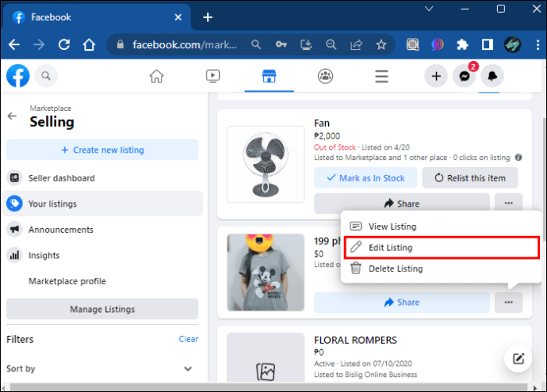547x392 pixels.
Task: Open the Mickey shirt product thumbnail
Action: [x=266, y=272]
